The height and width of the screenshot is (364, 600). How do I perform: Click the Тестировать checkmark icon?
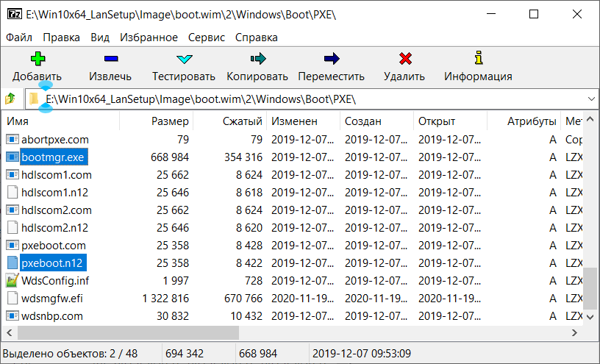click(185, 59)
